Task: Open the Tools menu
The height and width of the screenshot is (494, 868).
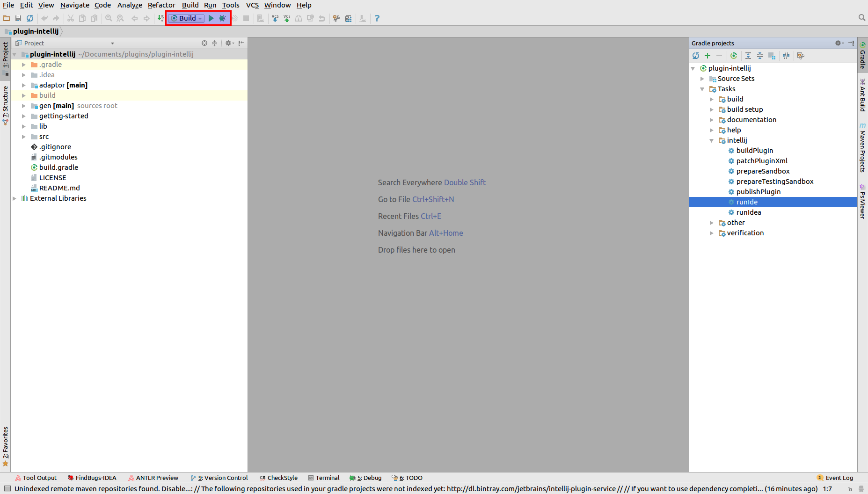Action: click(x=231, y=5)
